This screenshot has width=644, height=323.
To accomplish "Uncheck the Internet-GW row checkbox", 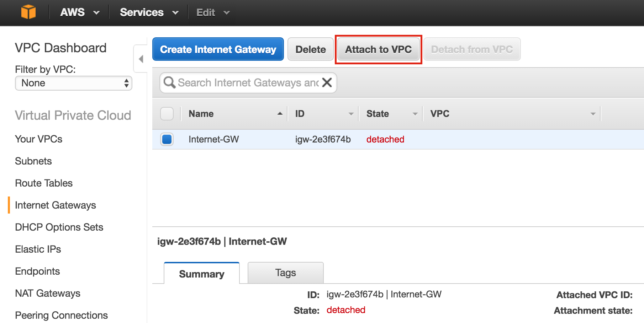I will (167, 139).
